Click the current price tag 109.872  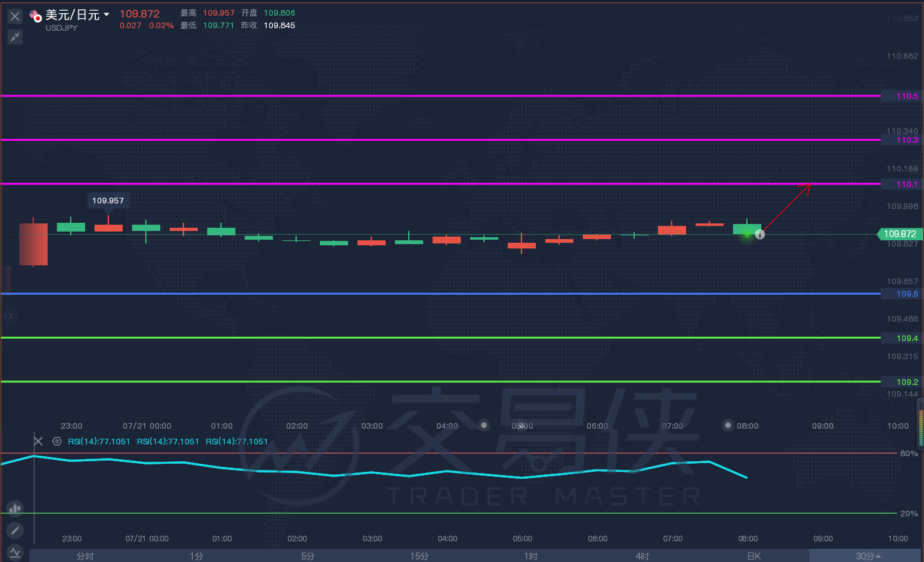(900, 234)
